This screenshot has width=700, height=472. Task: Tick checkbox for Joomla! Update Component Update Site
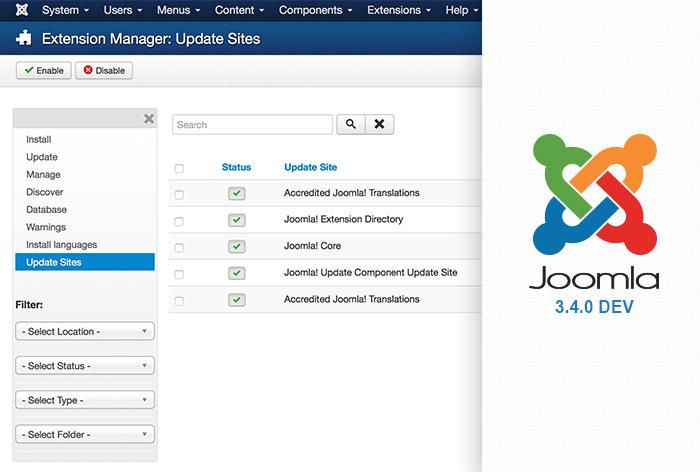pos(179,275)
